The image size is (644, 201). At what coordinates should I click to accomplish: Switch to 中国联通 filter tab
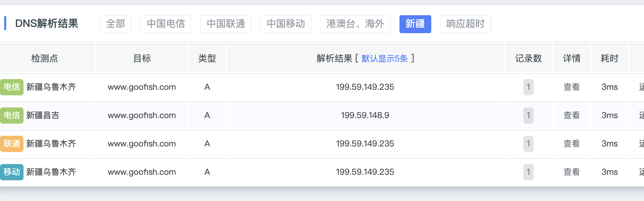pos(226,24)
